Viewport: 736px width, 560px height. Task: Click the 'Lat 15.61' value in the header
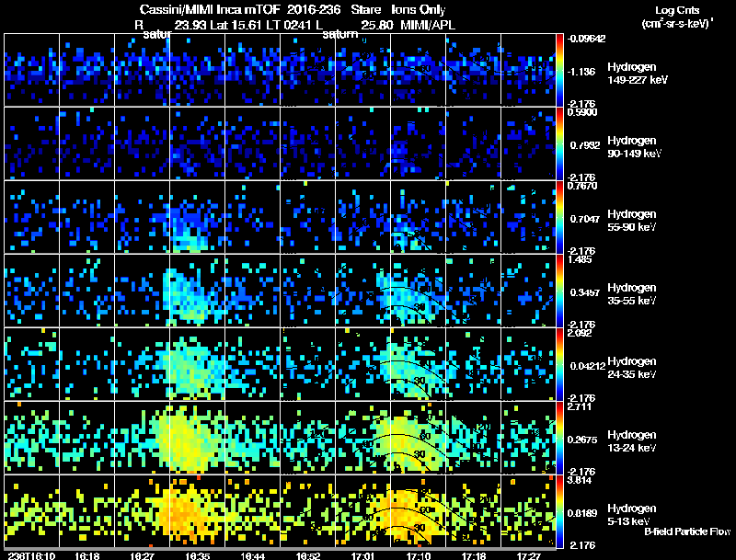(237, 25)
